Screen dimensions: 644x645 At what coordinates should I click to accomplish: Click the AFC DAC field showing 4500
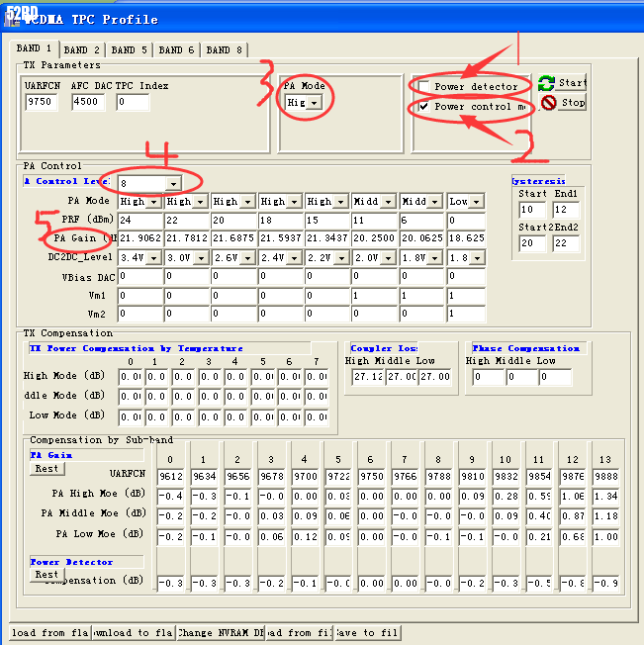click(x=88, y=102)
